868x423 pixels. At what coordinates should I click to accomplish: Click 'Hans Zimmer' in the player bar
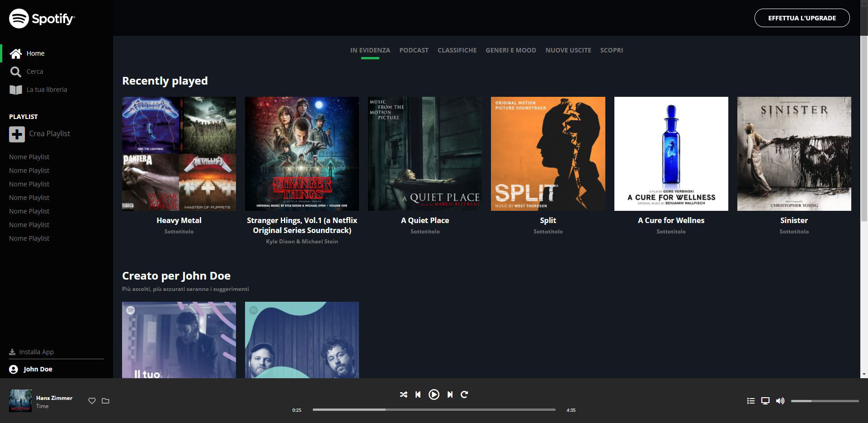tap(54, 398)
